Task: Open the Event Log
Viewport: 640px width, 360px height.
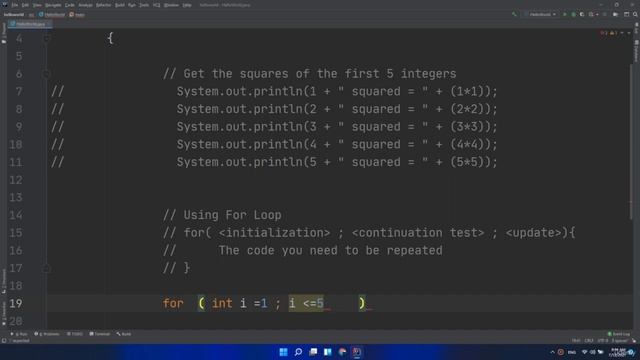Action: click(619, 334)
